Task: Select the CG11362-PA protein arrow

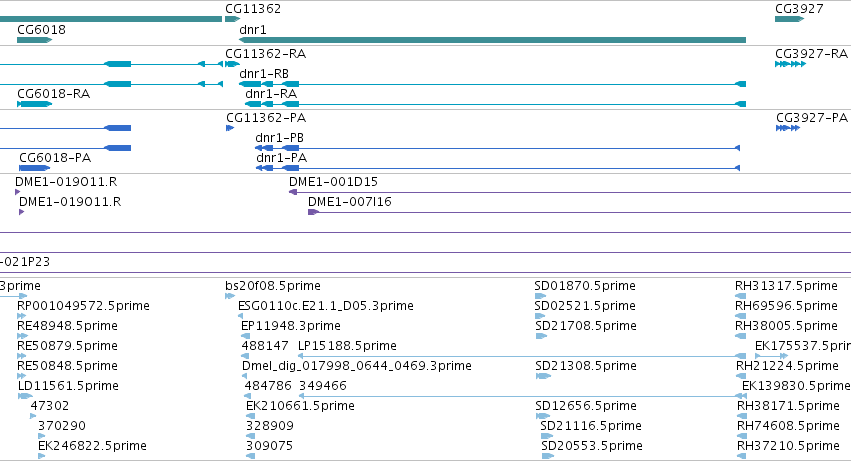Action: [230, 128]
